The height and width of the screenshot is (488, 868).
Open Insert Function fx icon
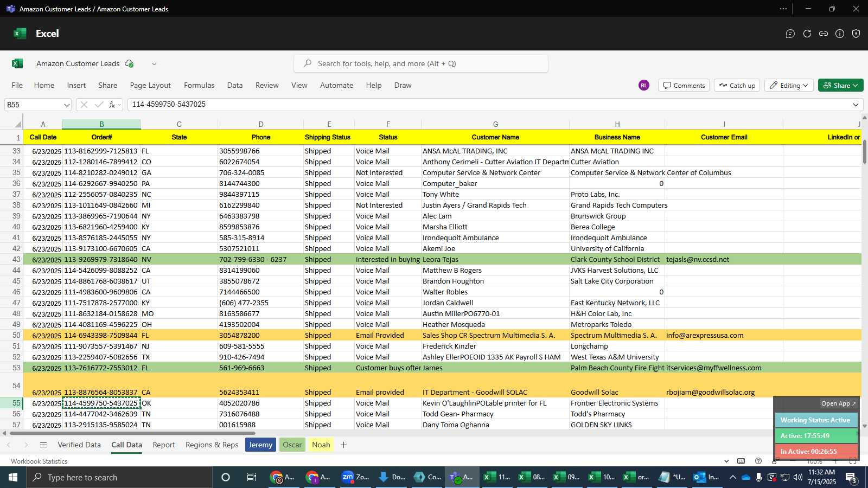112,105
